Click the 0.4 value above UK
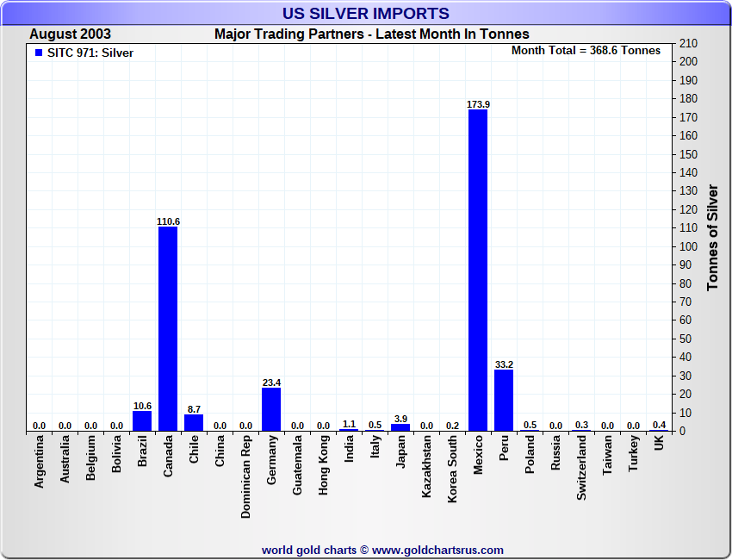The width and height of the screenshot is (732, 560). click(x=659, y=425)
